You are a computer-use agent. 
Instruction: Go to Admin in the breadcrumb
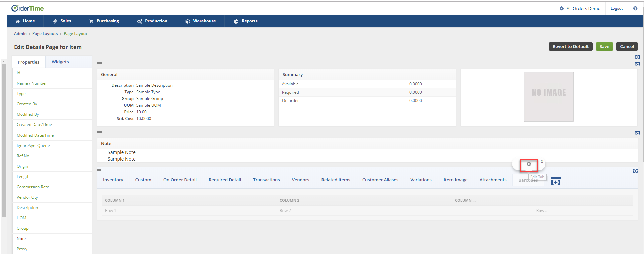[x=20, y=34]
